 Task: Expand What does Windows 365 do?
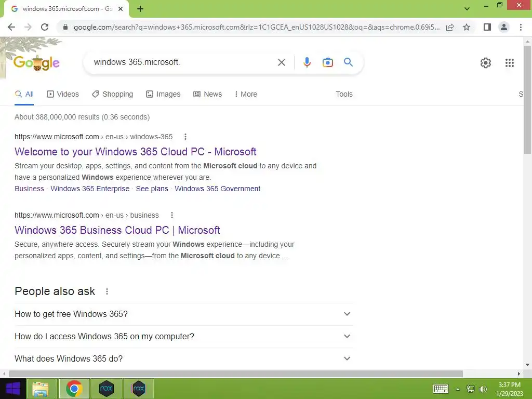pos(183,359)
